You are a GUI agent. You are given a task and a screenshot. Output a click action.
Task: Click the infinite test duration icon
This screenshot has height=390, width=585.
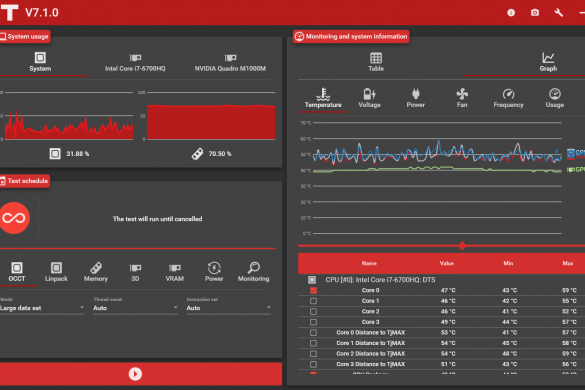pos(14,218)
